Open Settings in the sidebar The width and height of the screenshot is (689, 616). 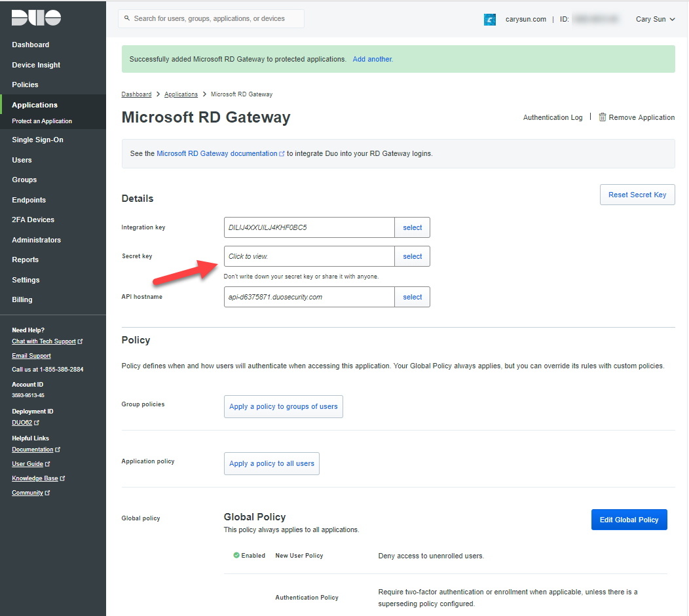click(x=26, y=280)
